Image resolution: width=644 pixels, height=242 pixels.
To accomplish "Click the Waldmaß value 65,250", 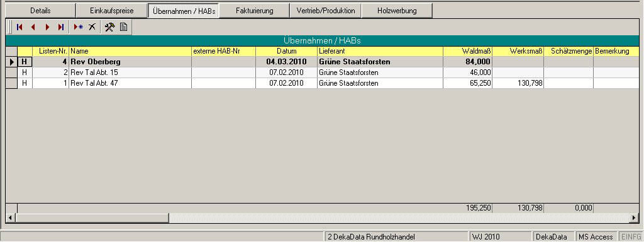I will pos(468,83).
